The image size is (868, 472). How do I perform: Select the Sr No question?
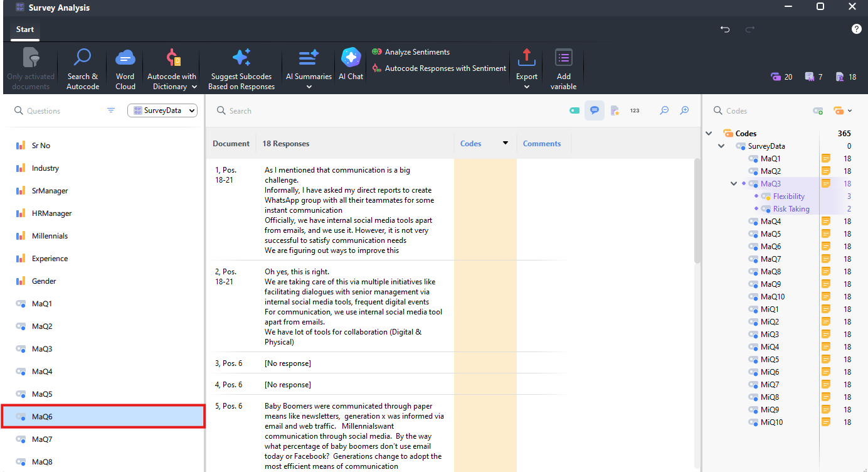(x=102, y=146)
